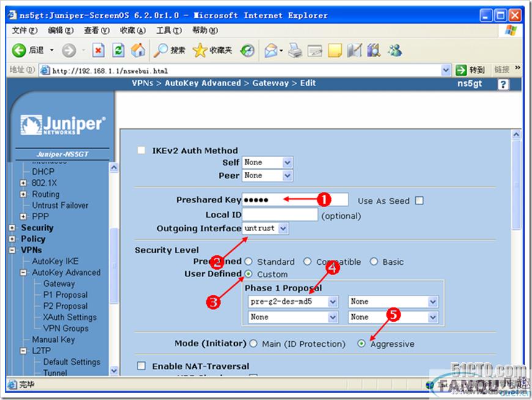Click the Preshared Key field
532x400 pixels.
pyautogui.click(x=295, y=199)
